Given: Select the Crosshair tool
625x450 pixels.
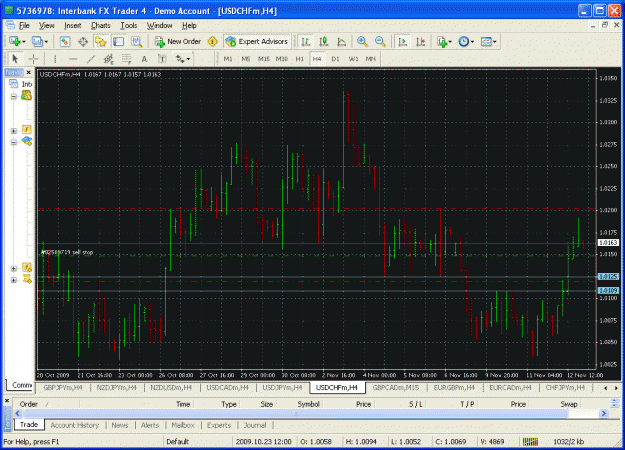Looking at the screenshot, I should 33,59.
